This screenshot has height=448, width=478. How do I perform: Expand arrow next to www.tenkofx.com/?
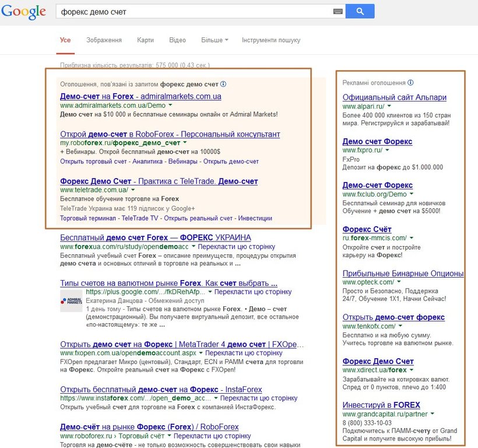point(400,326)
